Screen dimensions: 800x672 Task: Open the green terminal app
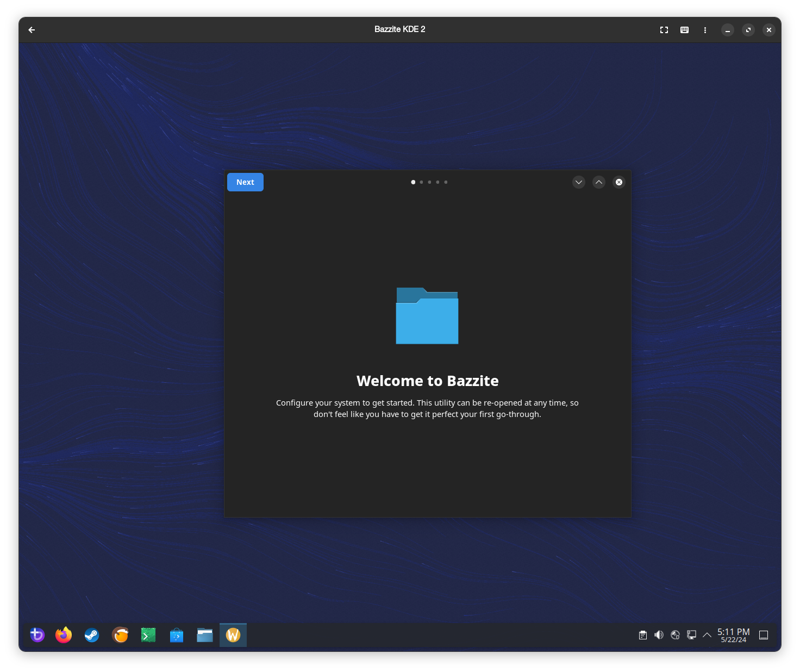148,634
